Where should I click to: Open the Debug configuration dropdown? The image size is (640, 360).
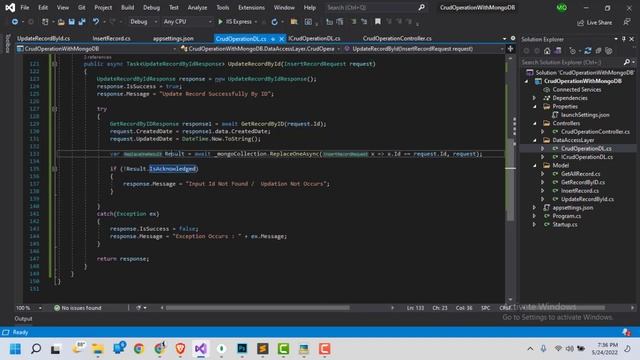click(x=142, y=22)
